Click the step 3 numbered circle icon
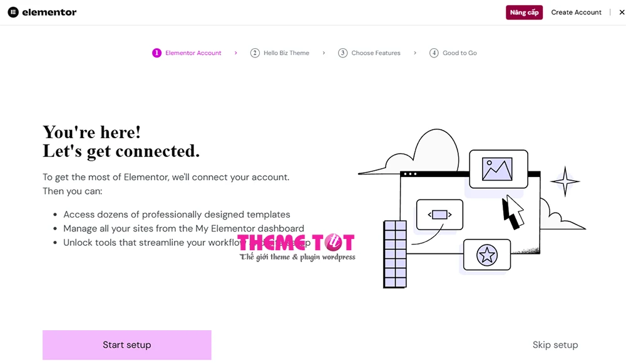626x364 pixels. pyautogui.click(x=342, y=53)
